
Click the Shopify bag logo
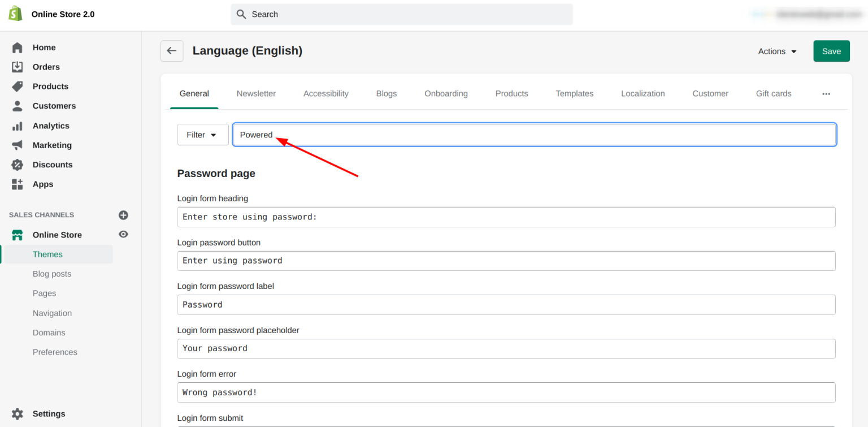tap(16, 14)
